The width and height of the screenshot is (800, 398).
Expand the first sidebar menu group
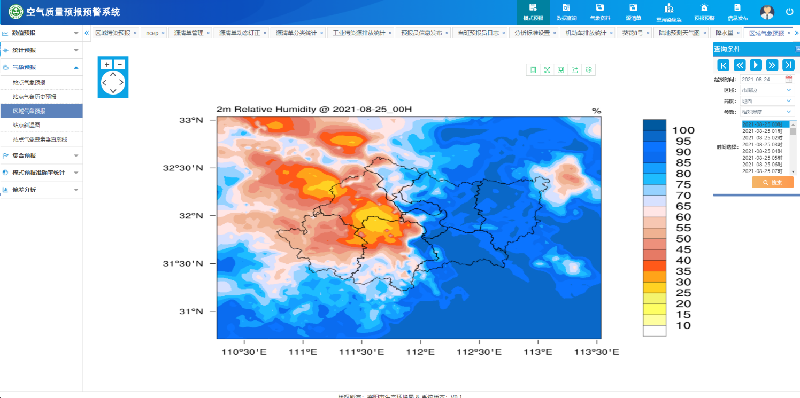41,33
